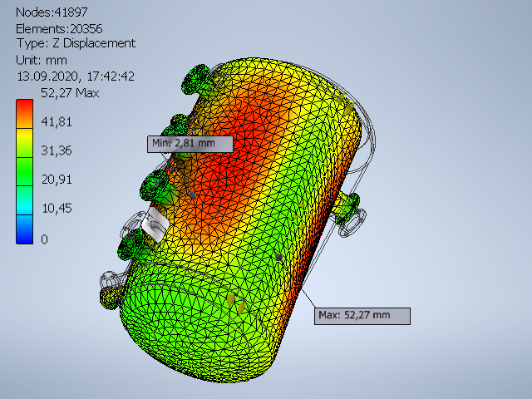Viewport: 532px width, 399px height.
Task: Click the red band of color legend
Action: coord(24,114)
